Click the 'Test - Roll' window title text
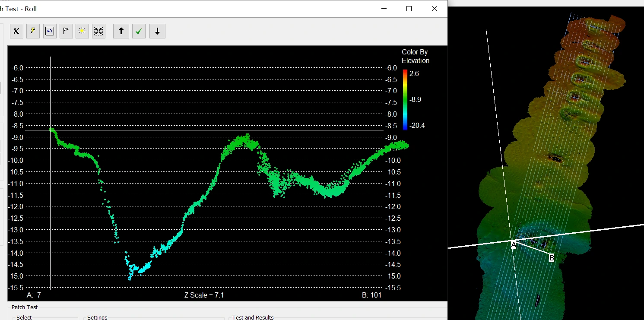 click(x=21, y=9)
